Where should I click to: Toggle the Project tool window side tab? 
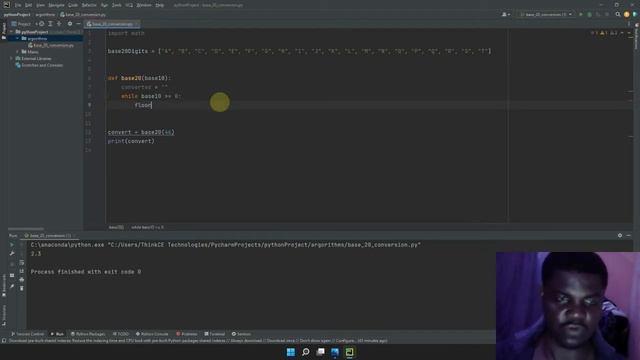tap(4, 30)
